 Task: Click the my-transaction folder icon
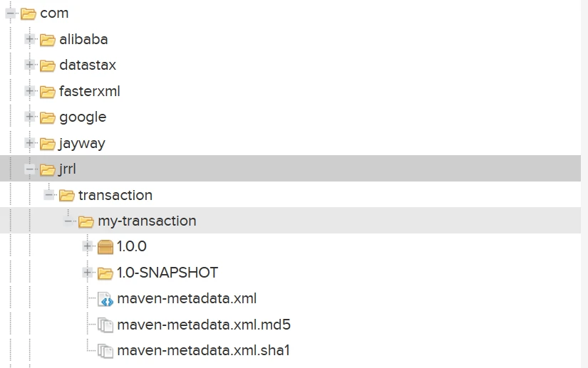[x=86, y=221]
